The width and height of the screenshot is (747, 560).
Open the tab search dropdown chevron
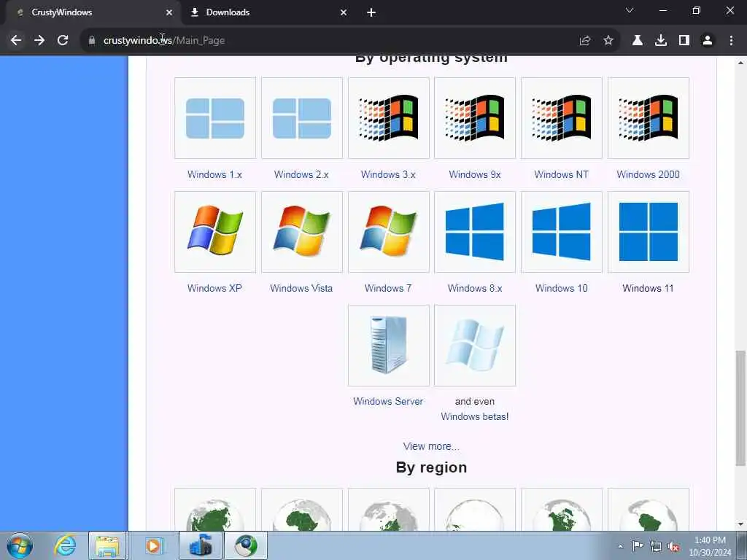[x=630, y=10]
